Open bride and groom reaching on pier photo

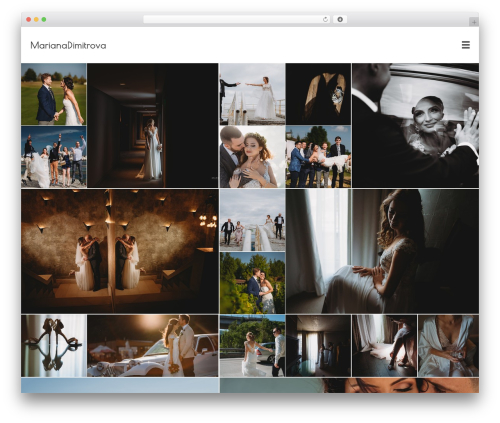click(x=252, y=94)
